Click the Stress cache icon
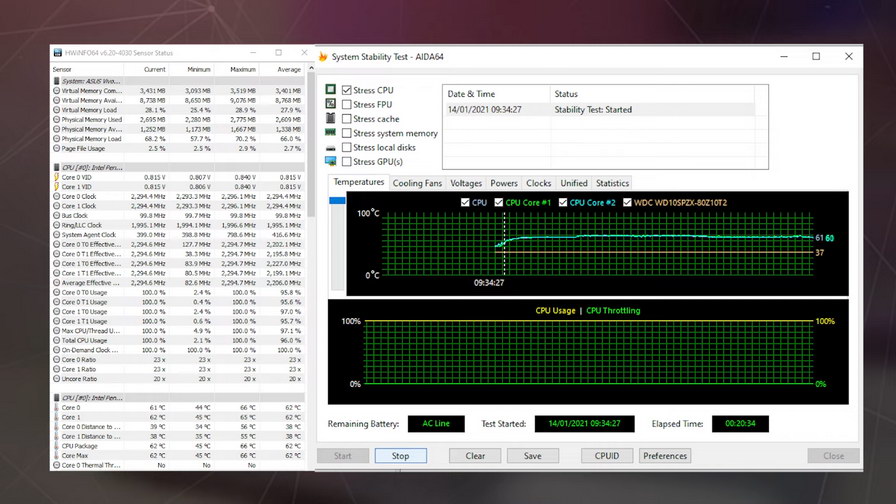Image resolution: width=896 pixels, height=504 pixels. click(x=331, y=119)
